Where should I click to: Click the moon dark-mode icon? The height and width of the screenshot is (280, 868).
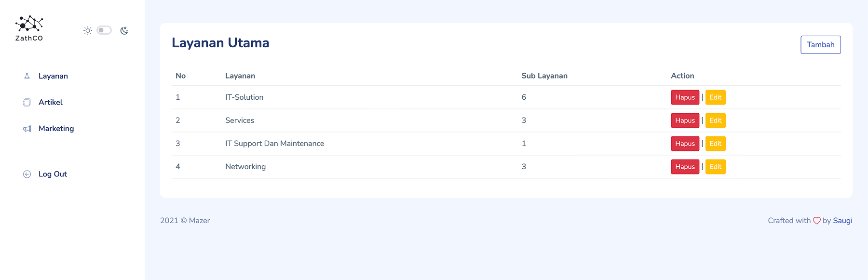[124, 30]
